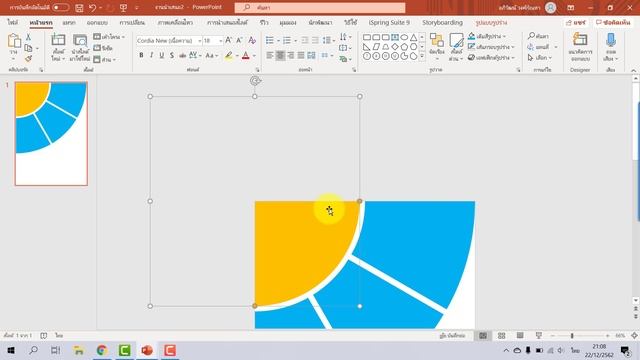This screenshot has height=360, width=640.
Task: Select the diamond shape in shapes gallery
Action: [x=395, y=47]
